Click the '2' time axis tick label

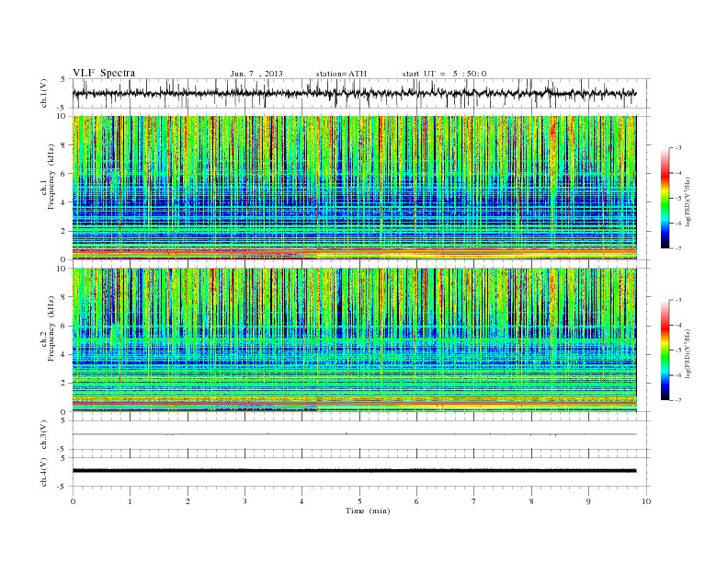188,501
